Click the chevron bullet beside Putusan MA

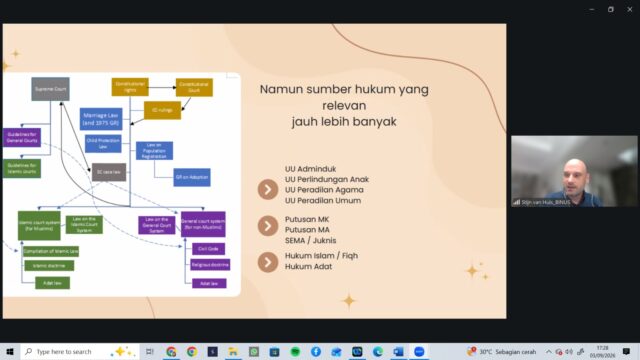[268, 226]
